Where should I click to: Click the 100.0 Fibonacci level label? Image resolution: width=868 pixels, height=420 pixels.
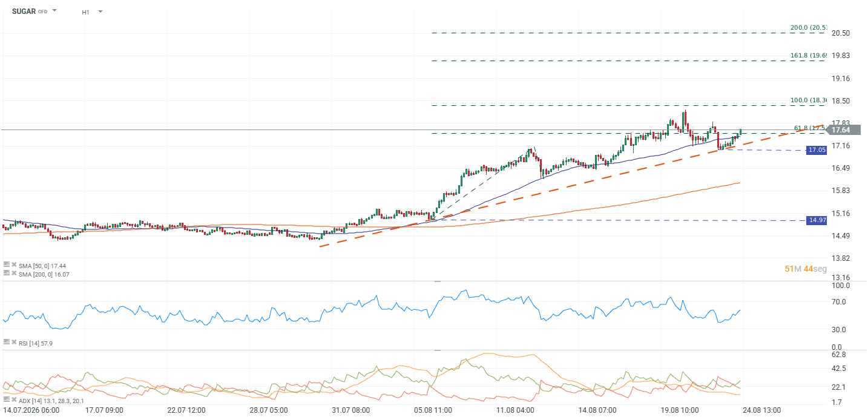pyautogui.click(x=808, y=100)
